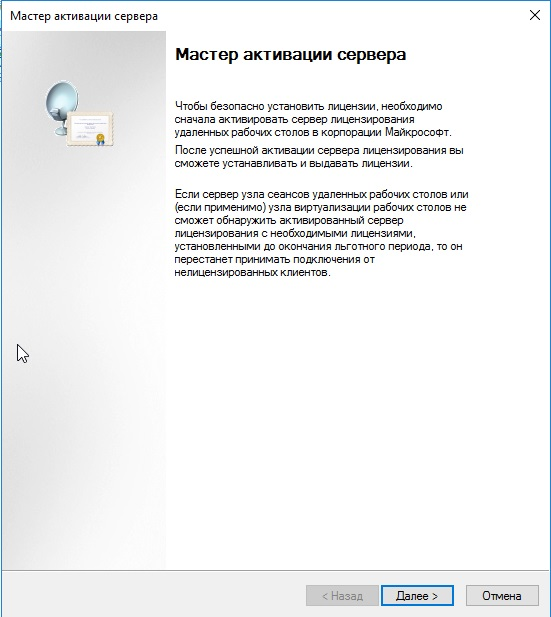Select the paragraph starting with Чтобы безопасно

click(313, 119)
